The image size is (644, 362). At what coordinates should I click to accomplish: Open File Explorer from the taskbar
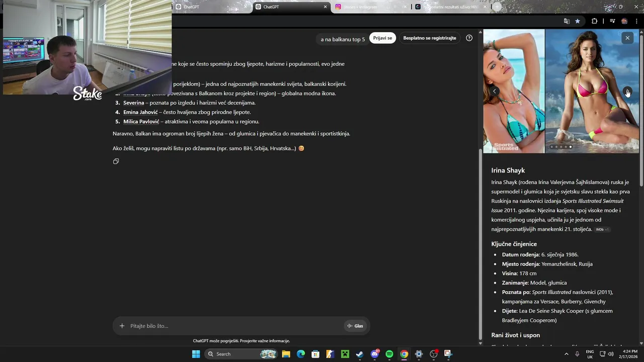286,354
